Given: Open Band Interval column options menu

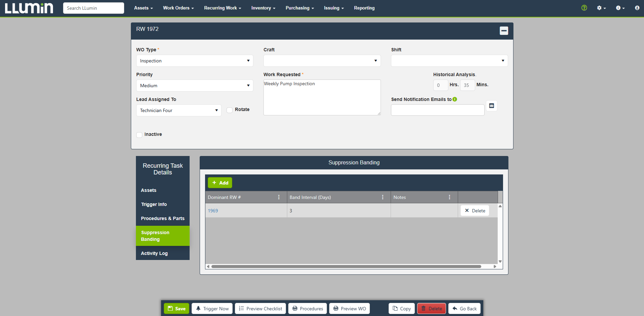Looking at the screenshot, I should (383, 197).
